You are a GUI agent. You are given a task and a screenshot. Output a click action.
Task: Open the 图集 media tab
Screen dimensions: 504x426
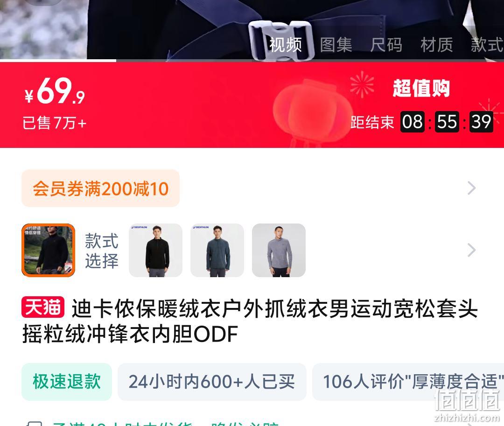coord(336,45)
